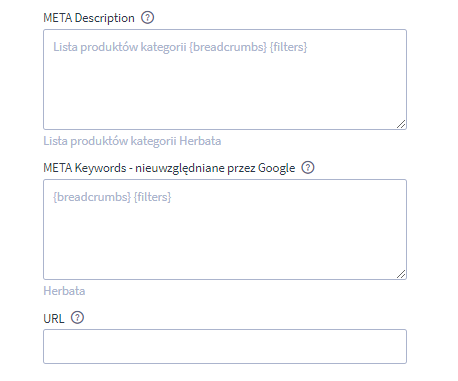Click {breadcrumbs} placeholder in META Description box
The height and width of the screenshot is (381, 458).
tap(228, 47)
